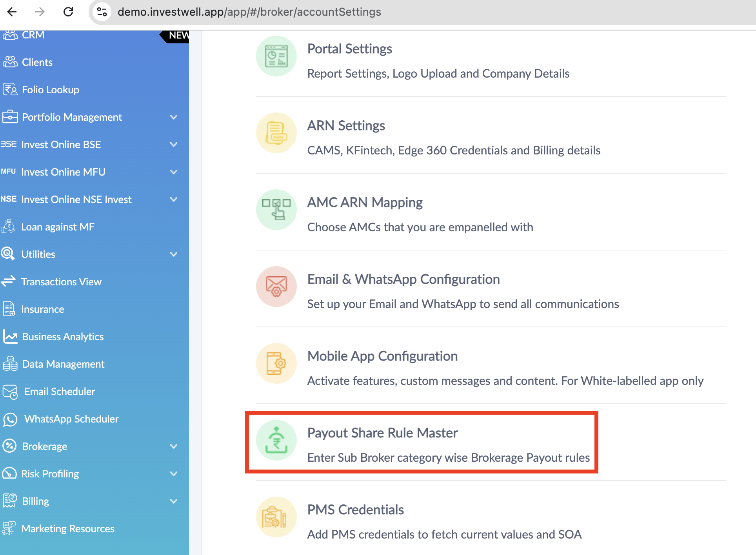Expand Invest Online BSE submenu arrow
This screenshot has width=756, height=555.
click(x=174, y=145)
